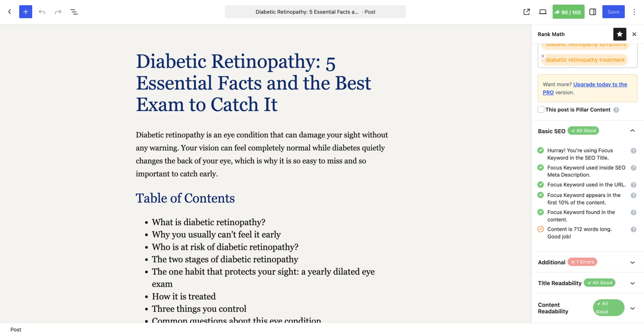Open help for Pillar Content
Image resolution: width=644 pixels, height=336 pixels.
click(616, 110)
